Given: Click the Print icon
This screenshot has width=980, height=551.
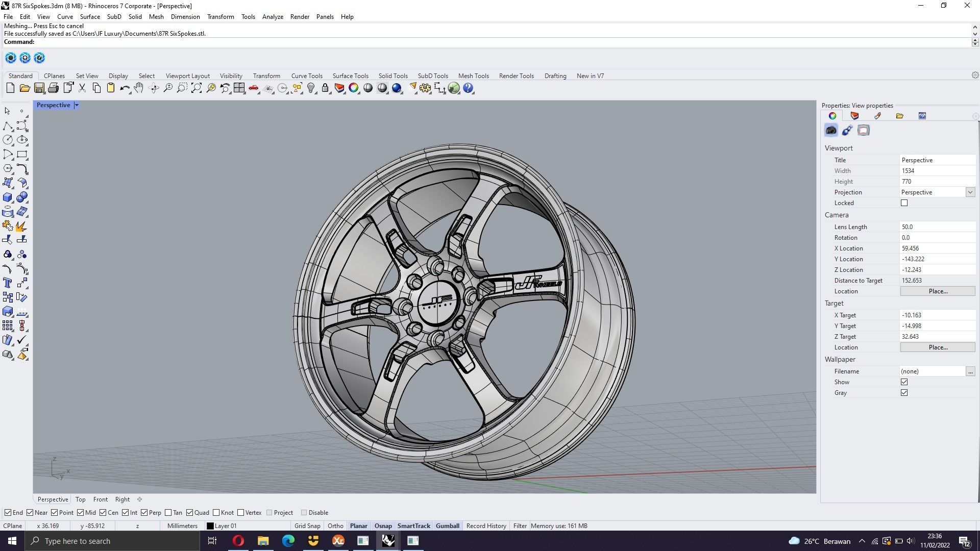Looking at the screenshot, I should coord(53,88).
